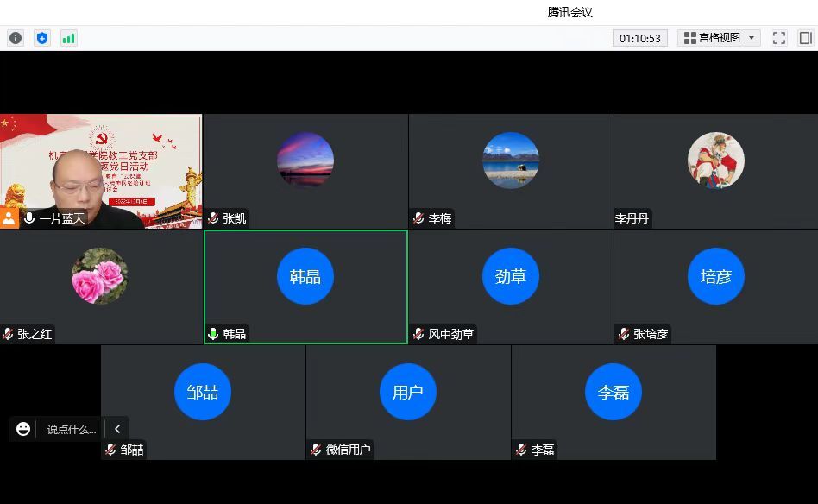Check the green network signal icon
This screenshot has height=504, width=818.
(68, 38)
